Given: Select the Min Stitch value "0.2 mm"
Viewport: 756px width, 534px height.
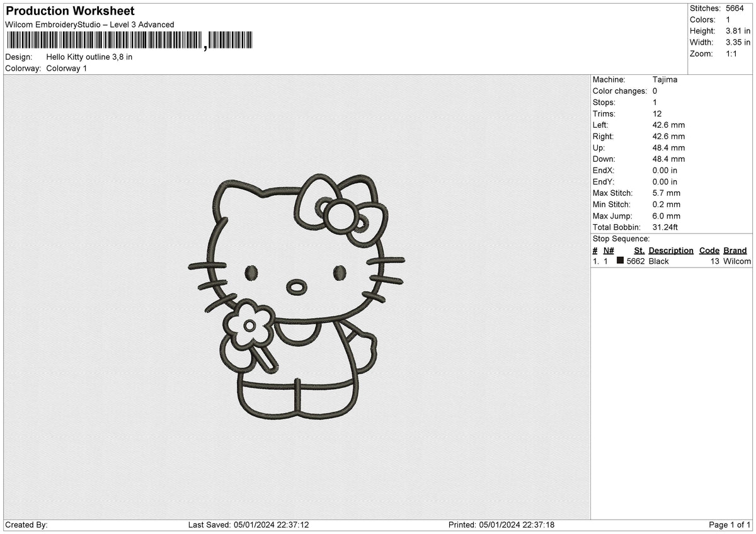Looking at the screenshot, I should point(667,204).
